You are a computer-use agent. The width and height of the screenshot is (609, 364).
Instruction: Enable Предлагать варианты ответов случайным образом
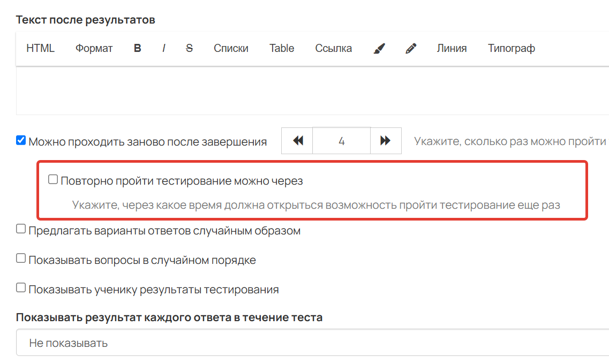point(21,229)
